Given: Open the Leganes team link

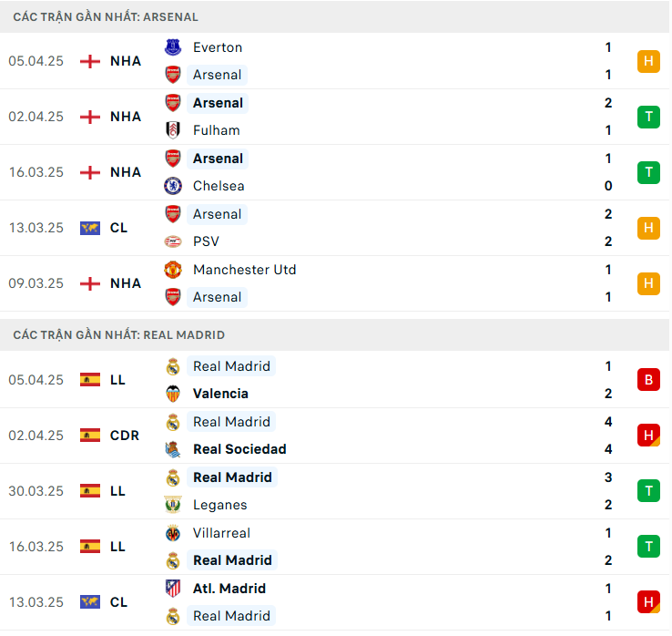Looking at the screenshot, I should click(219, 505).
